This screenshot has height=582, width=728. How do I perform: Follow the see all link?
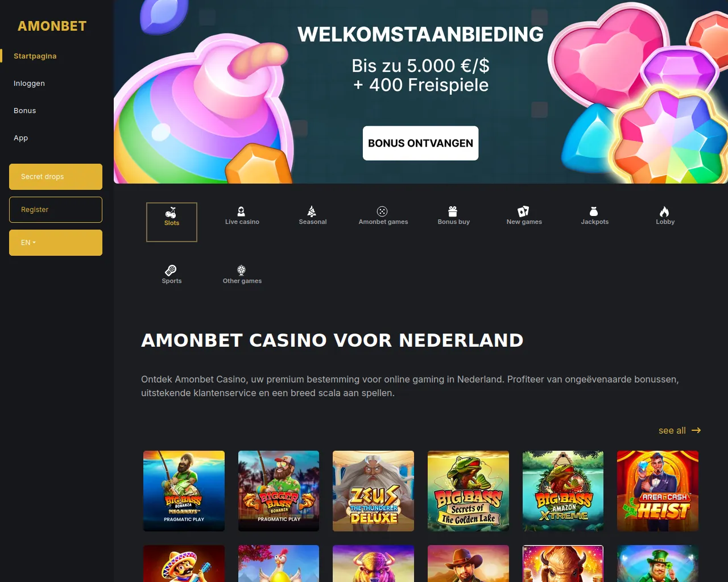[679, 431]
